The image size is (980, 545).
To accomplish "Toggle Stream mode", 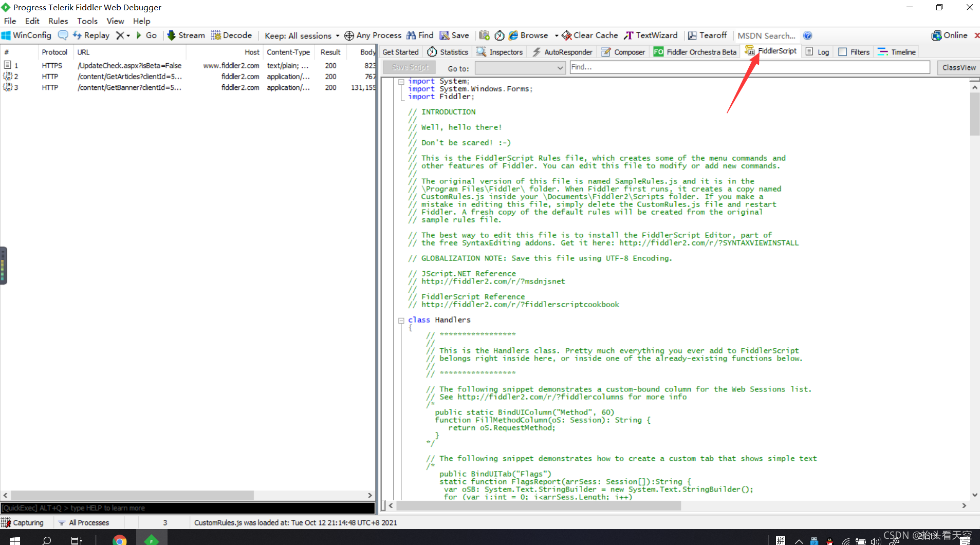I will click(186, 35).
